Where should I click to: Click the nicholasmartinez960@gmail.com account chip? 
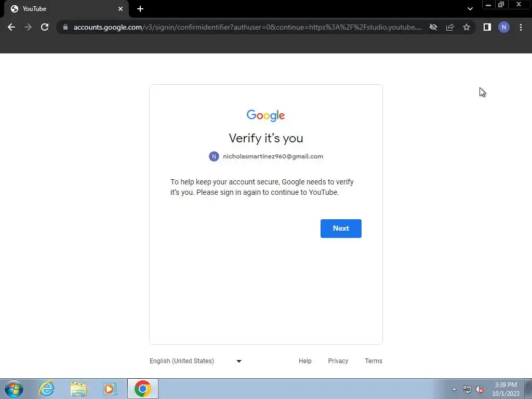266,156
